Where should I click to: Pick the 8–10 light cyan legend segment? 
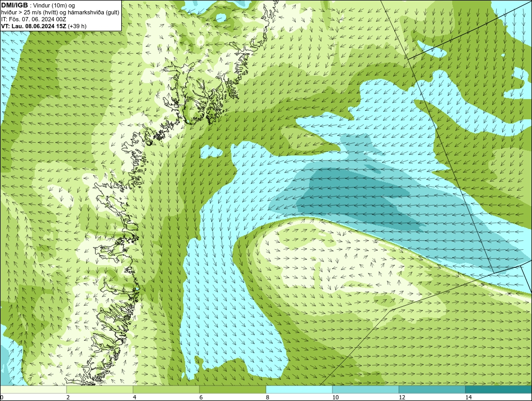[299, 389]
